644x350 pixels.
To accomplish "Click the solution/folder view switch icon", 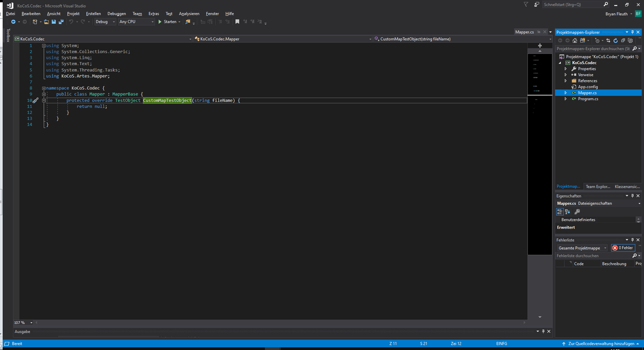I will click(x=582, y=41).
